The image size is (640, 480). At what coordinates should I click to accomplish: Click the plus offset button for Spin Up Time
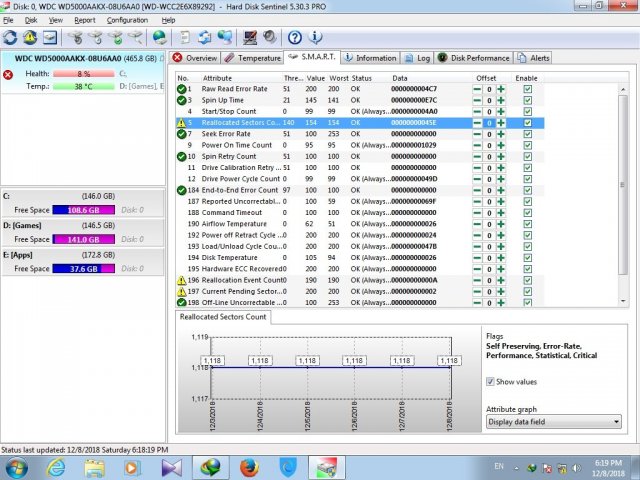pos(500,100)
